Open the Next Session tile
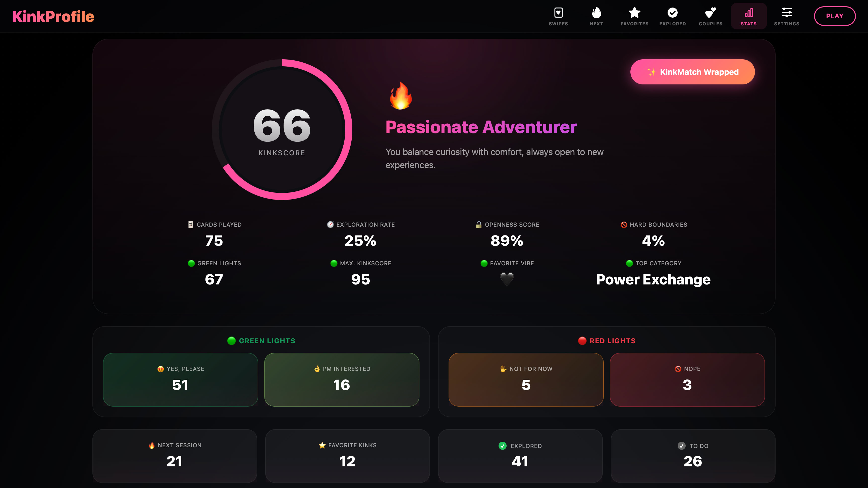The image size is (868, 488). 175,455
